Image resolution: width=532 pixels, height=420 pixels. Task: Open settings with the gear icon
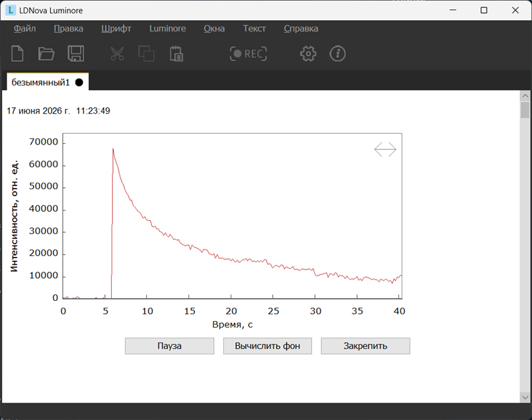click(308, 54)
